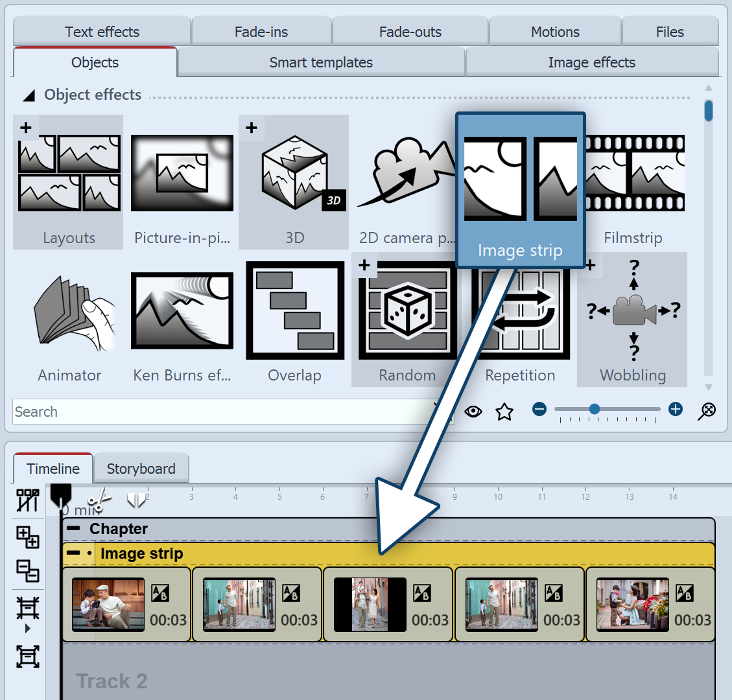Collapse the Object effects section header
732x700 pixels.
29,95
